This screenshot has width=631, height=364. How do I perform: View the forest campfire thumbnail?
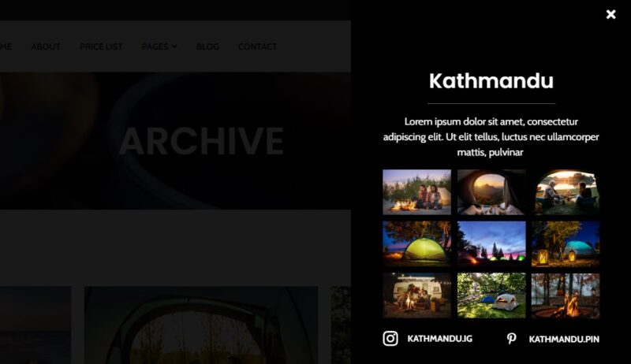[565, 295]
